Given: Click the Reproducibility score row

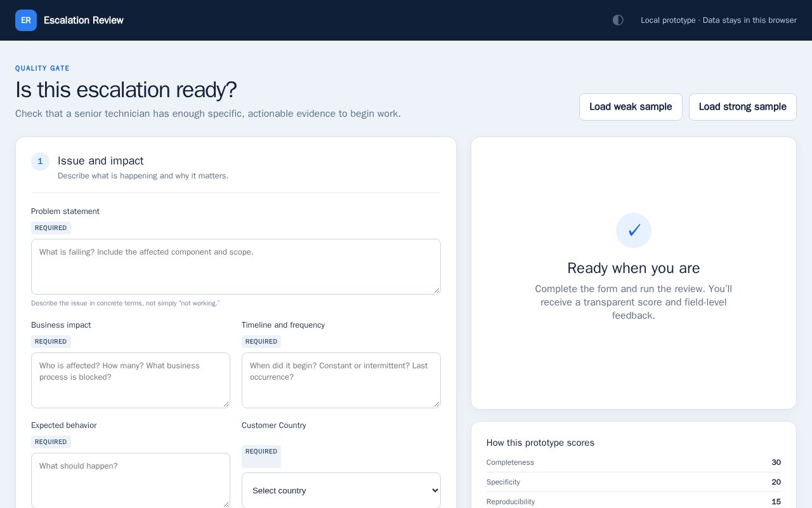Looking at the screenshot, I should pyautogui.click(x=634, y=501).
